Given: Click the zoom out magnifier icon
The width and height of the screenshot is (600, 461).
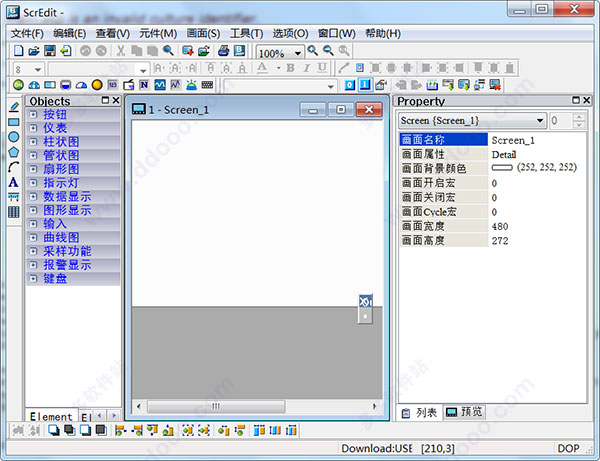Looking at the screenshot, I should click(328, 50).
